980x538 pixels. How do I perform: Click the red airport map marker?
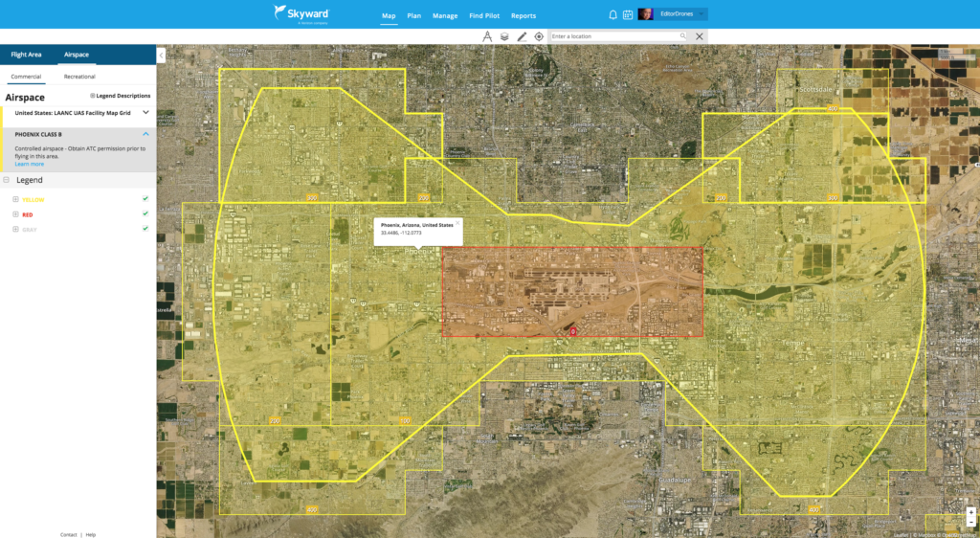(x=572, y=330)
